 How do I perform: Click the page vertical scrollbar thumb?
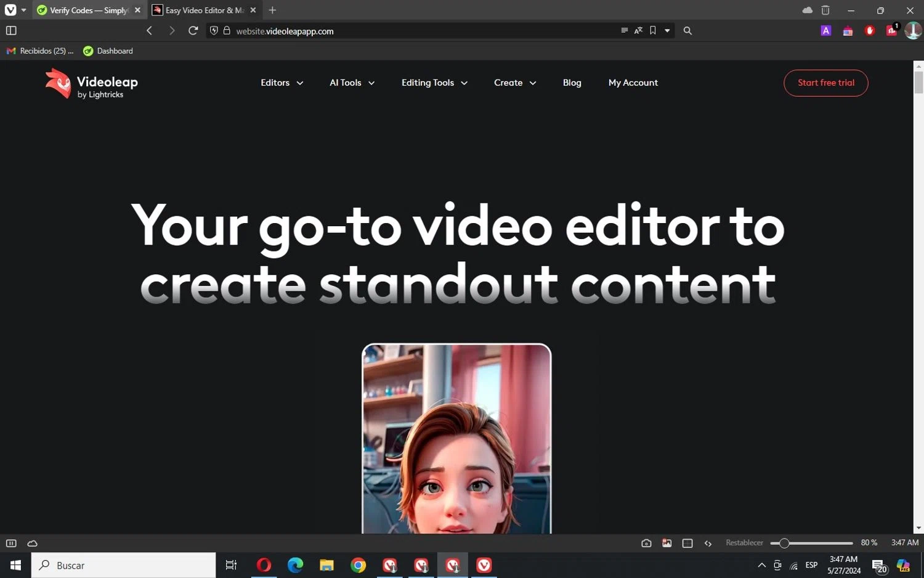pos(918,82)
